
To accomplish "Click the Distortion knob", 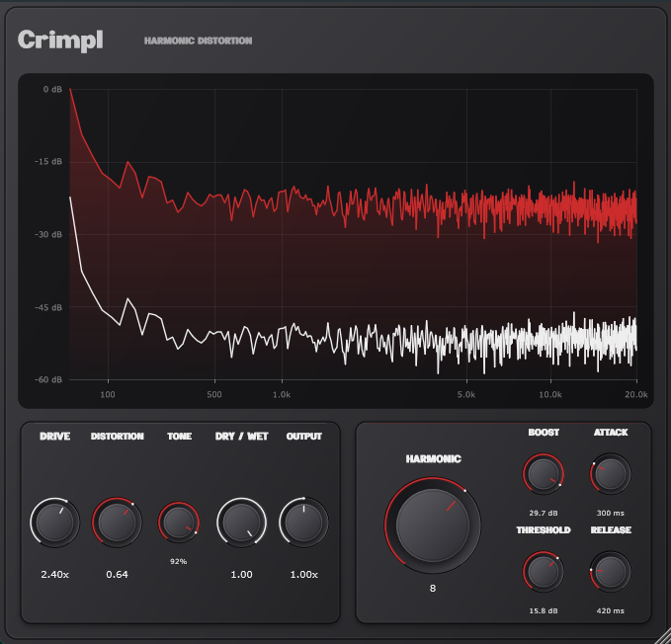I will click(117, 523).
